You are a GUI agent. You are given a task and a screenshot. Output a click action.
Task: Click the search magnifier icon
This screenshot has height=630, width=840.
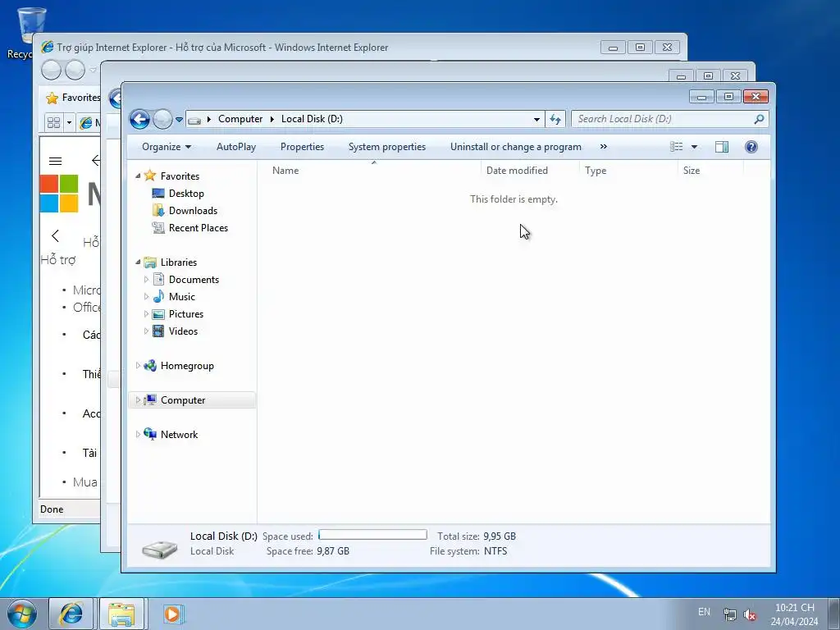click(759, 119)
